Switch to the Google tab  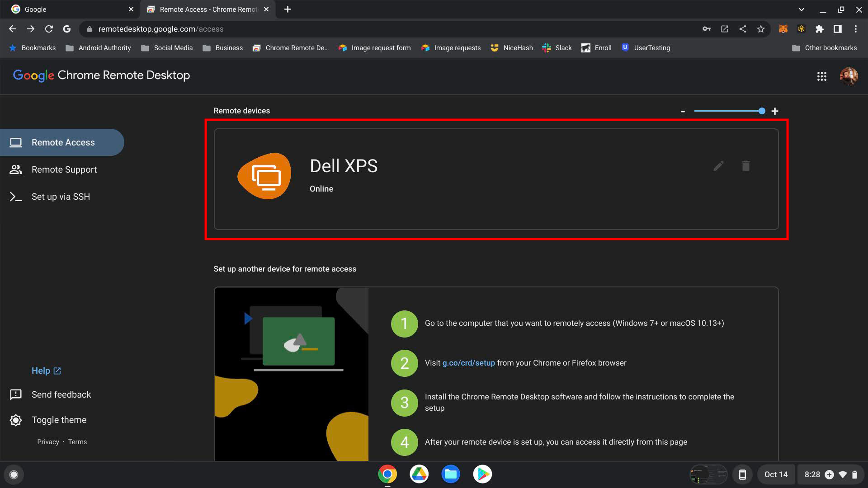point(68,9)
